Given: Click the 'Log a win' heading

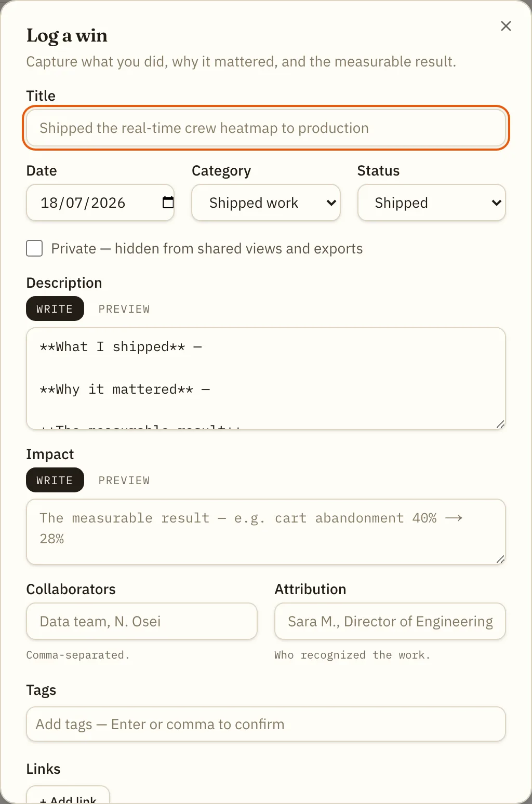Looking at the screenshot, I should point(67,35).
